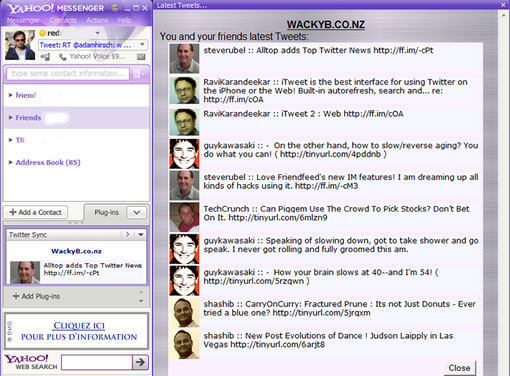
Task: Click TechCrunch avatar on Piqqem tweet
Action: pyautogui.click(x=184, y=217)
